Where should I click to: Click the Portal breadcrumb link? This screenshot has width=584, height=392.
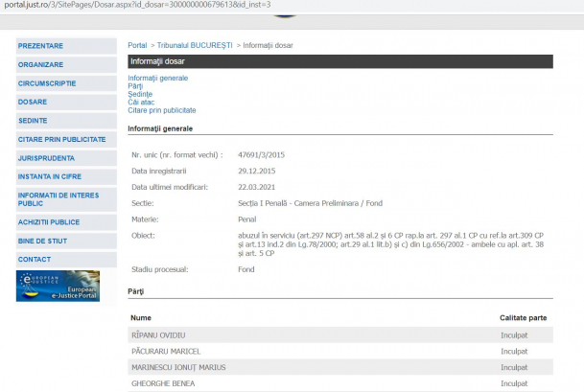pos(137,45)
